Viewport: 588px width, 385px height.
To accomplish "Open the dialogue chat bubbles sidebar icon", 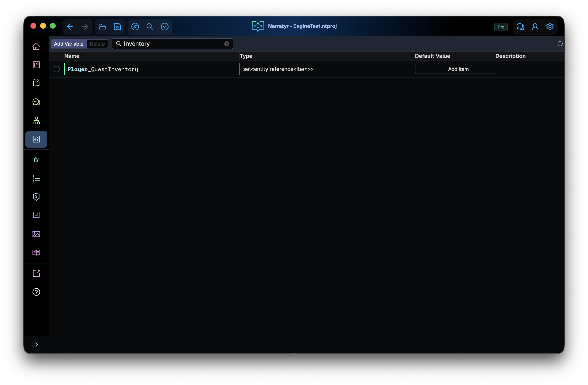I will coord(36,102).
